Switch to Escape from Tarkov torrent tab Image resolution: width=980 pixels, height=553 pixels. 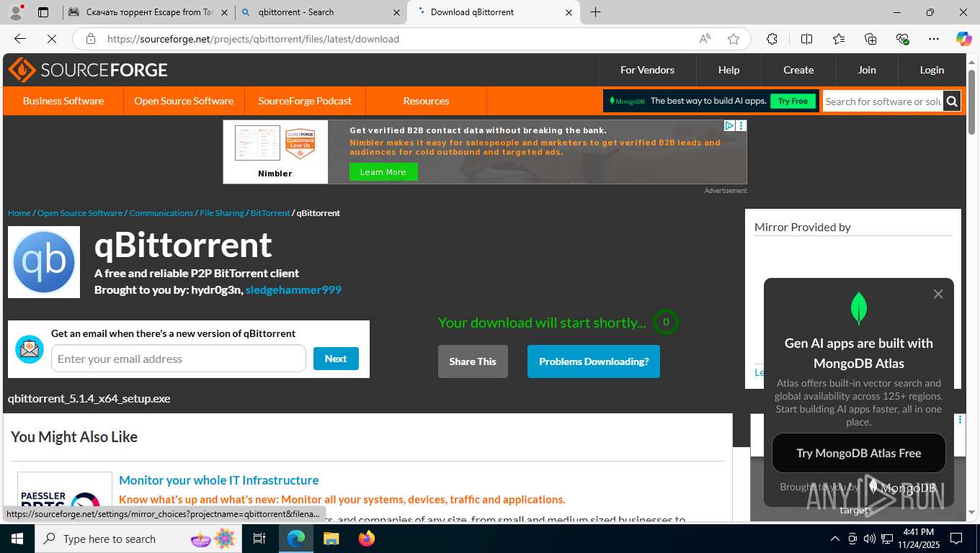point(148,12)
